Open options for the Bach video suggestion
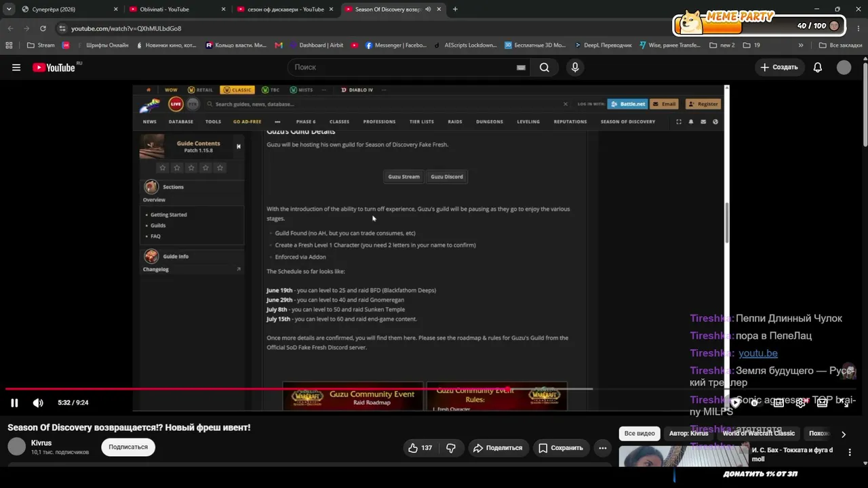The image size is (868, 488). tap(849, 451)
